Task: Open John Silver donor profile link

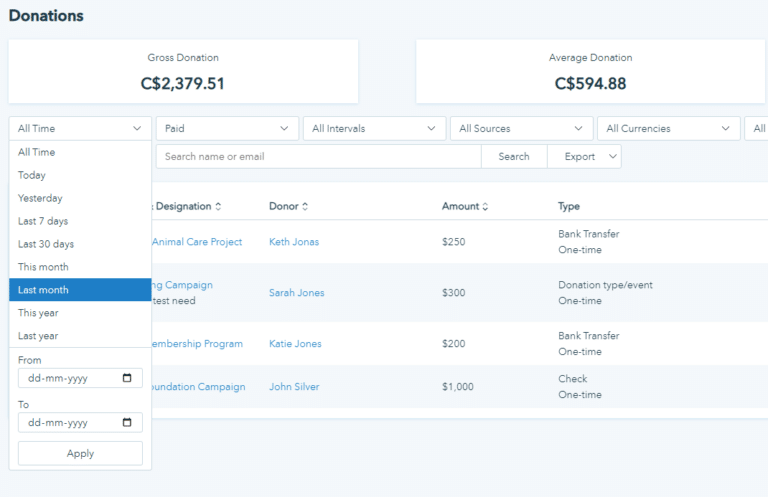Action: 294,387
